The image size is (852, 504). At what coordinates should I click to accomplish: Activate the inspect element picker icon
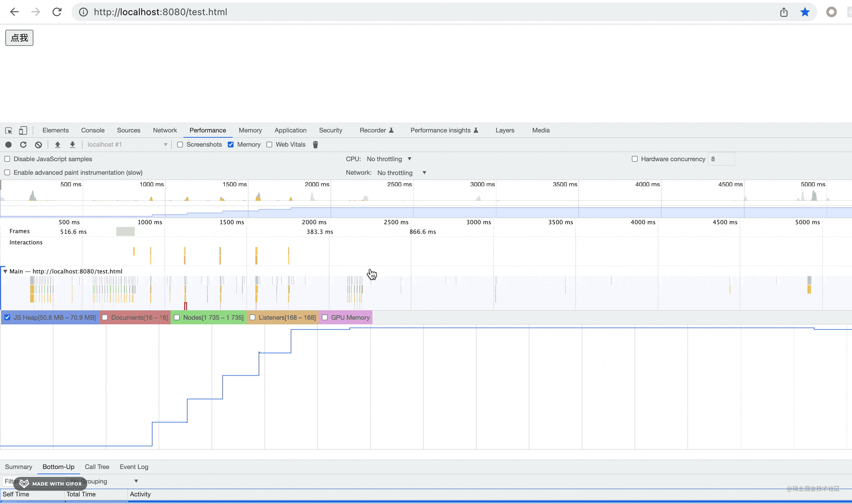point(9,130)
